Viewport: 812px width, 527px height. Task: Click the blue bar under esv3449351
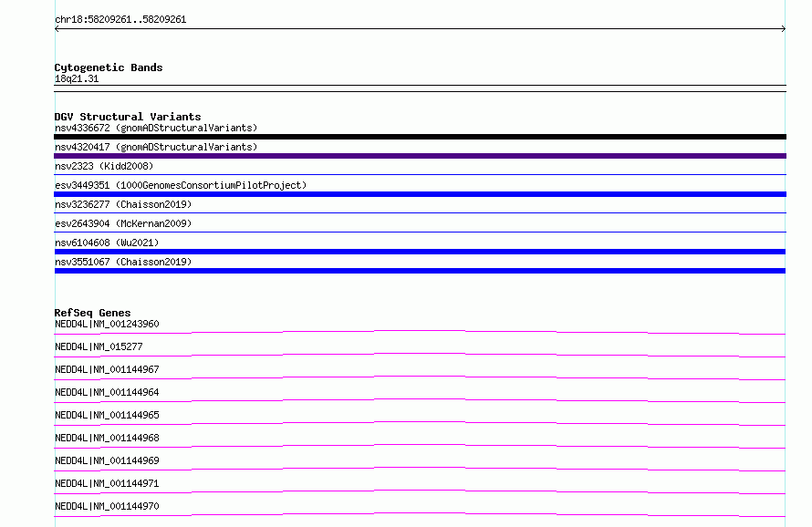coord(420,194)
